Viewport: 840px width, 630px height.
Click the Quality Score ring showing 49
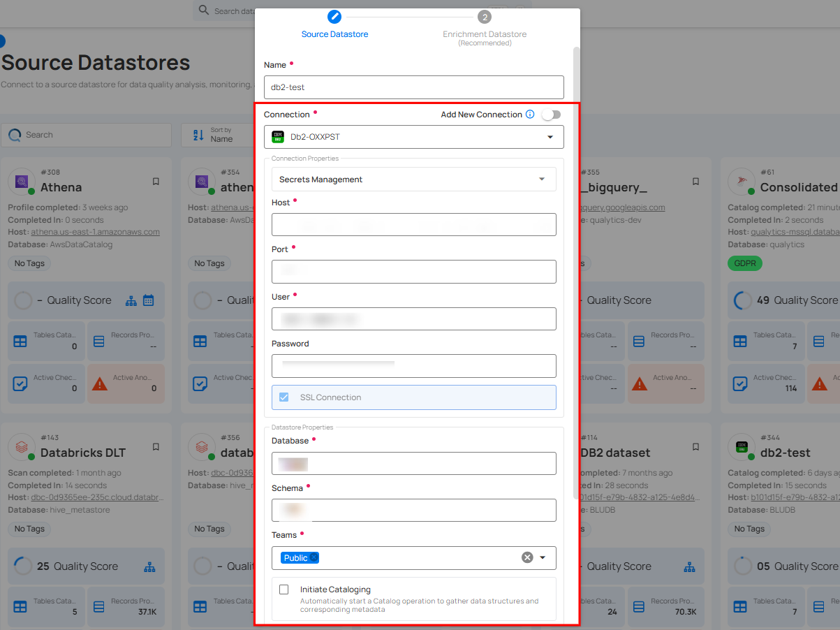[744, 300]
